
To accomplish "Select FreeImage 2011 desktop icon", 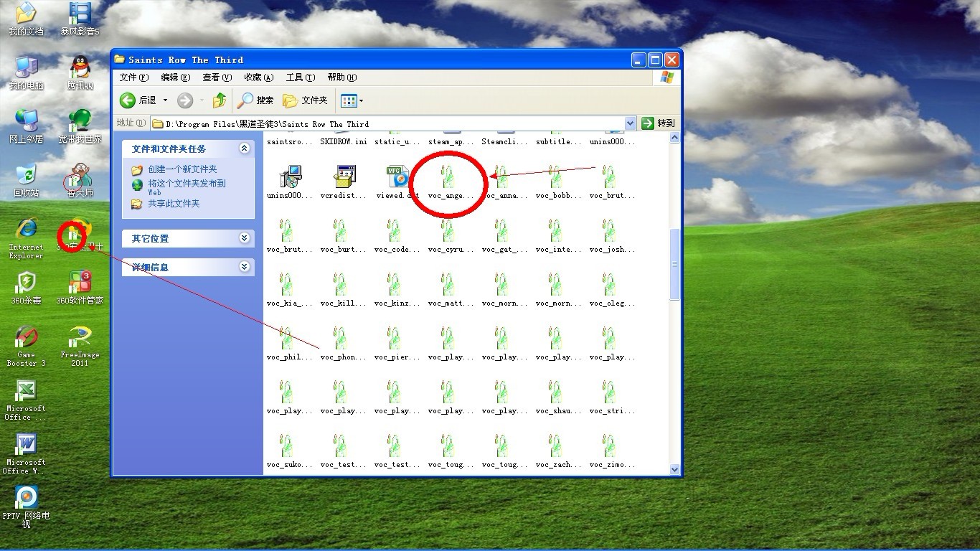I will (80, 346).
